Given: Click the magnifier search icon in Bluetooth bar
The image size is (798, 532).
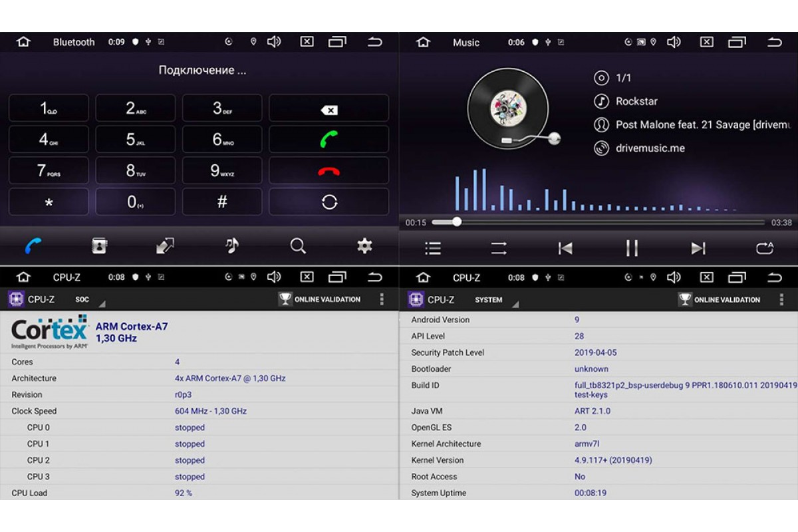Looking at the screenshot, I should coord(298,246).
